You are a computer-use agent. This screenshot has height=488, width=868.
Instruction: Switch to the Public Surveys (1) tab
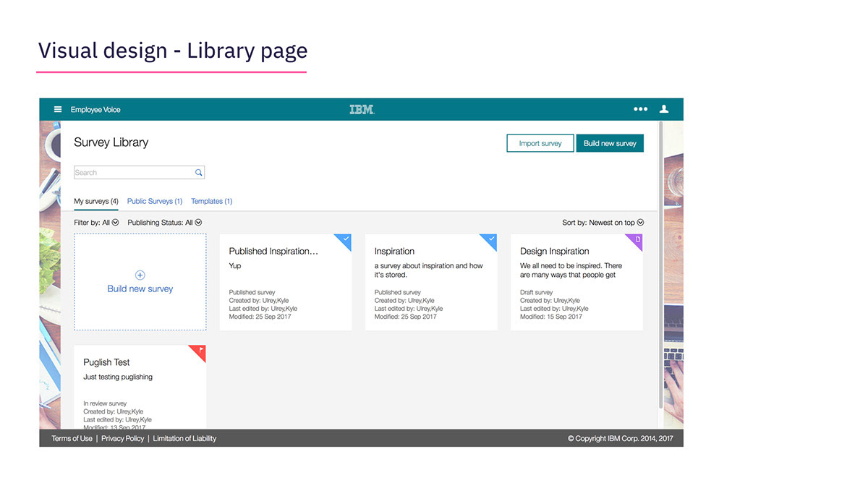[155, 201]
